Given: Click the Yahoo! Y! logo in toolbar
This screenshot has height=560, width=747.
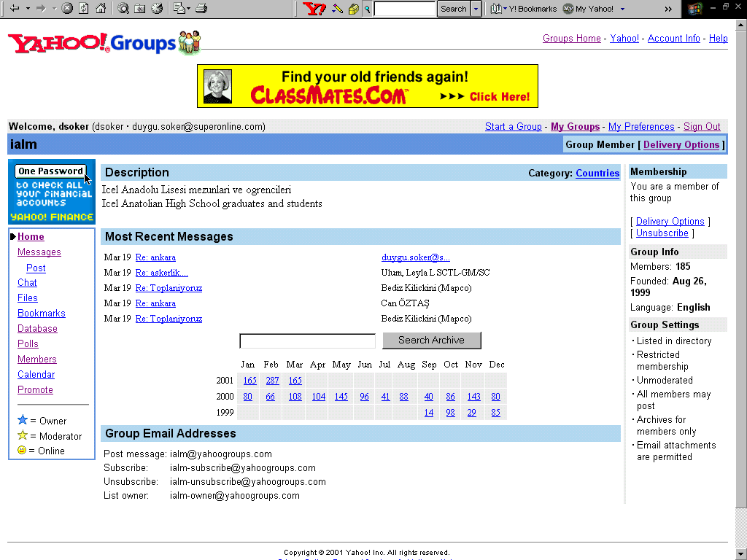Looking at the screenshot, I should click(314, 9).
